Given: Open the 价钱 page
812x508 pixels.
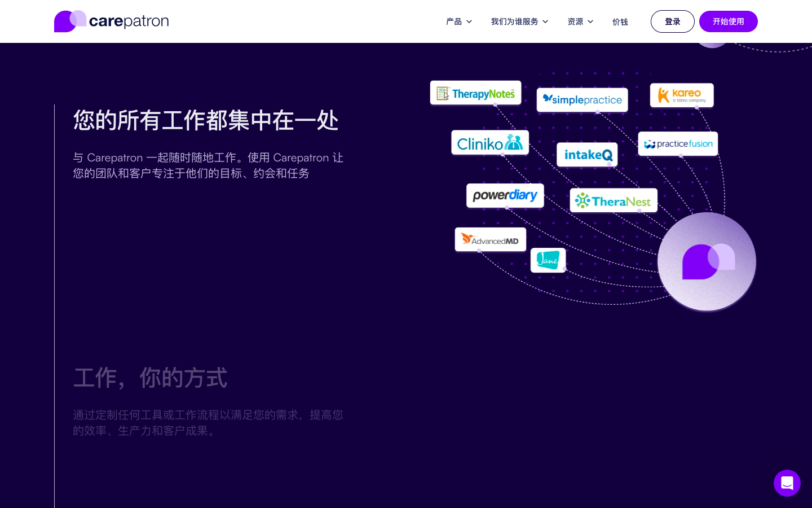Looking at the screenshot, I should click(x=620, y=21).
